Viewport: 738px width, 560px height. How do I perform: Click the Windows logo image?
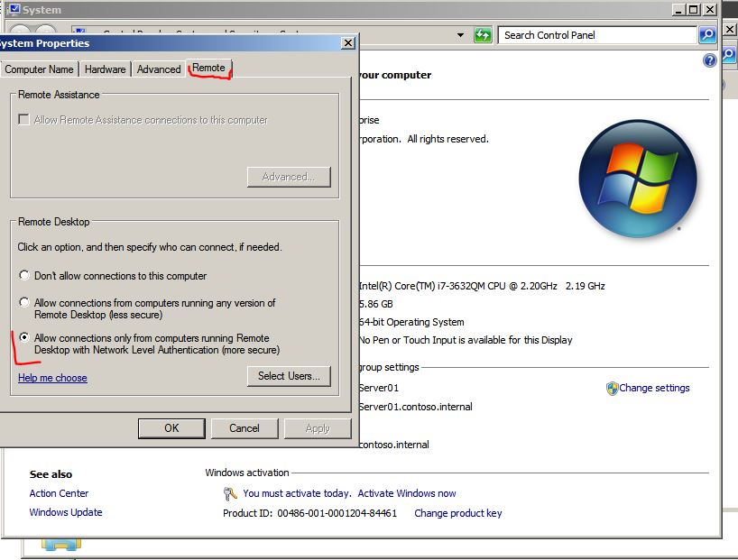[638, 179]
